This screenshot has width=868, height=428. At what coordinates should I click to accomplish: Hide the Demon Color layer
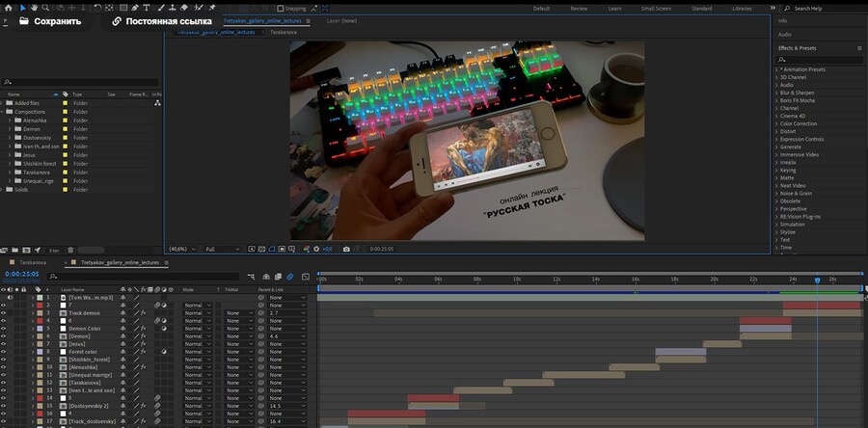(3, 329)
